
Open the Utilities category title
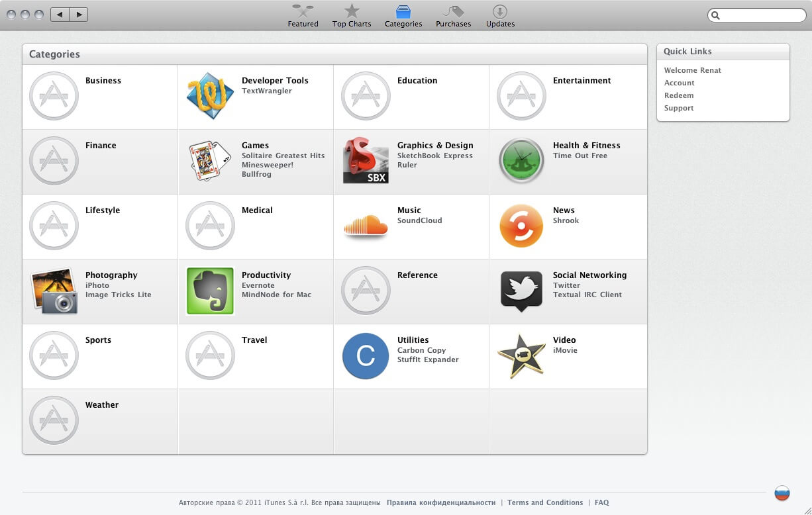[x=413, y=340]
